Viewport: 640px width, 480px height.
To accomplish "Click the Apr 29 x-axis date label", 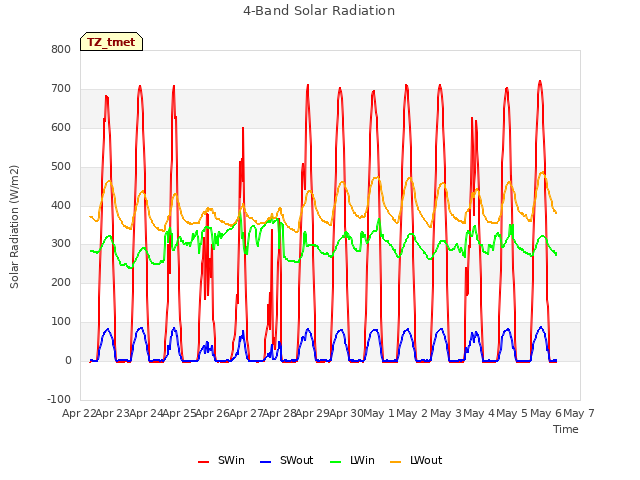I will 313,413.
